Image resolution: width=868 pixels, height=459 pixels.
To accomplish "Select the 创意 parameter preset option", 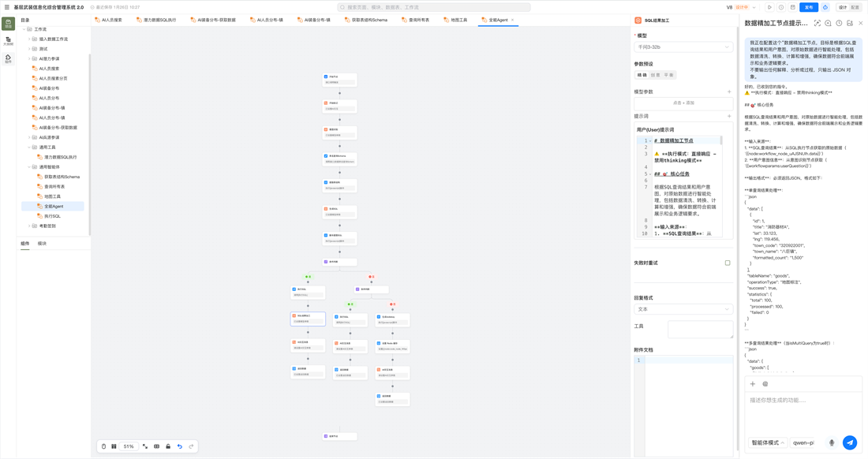I will click(656, 75).
